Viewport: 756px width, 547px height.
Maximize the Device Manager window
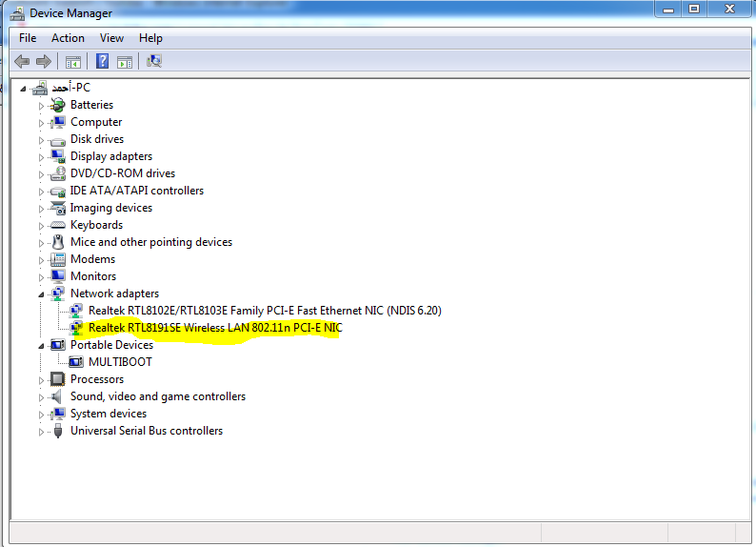(694, 10)
